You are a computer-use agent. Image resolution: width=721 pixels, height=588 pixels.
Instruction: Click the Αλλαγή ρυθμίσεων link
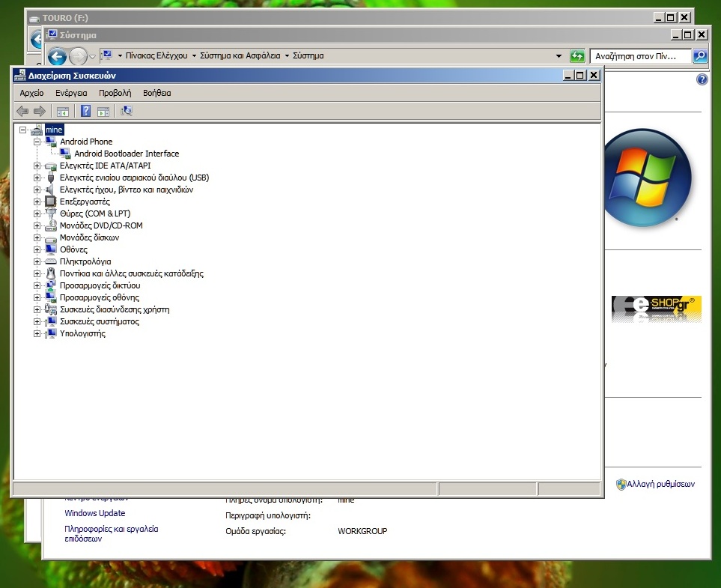(660, 484)
